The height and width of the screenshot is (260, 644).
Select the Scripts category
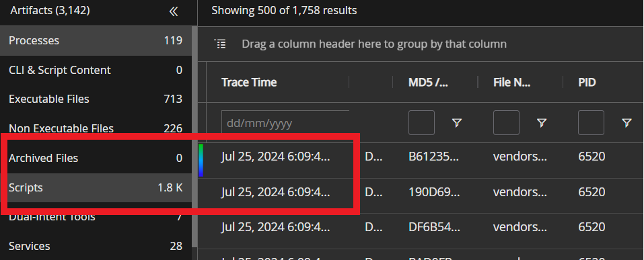click(96, 187)
